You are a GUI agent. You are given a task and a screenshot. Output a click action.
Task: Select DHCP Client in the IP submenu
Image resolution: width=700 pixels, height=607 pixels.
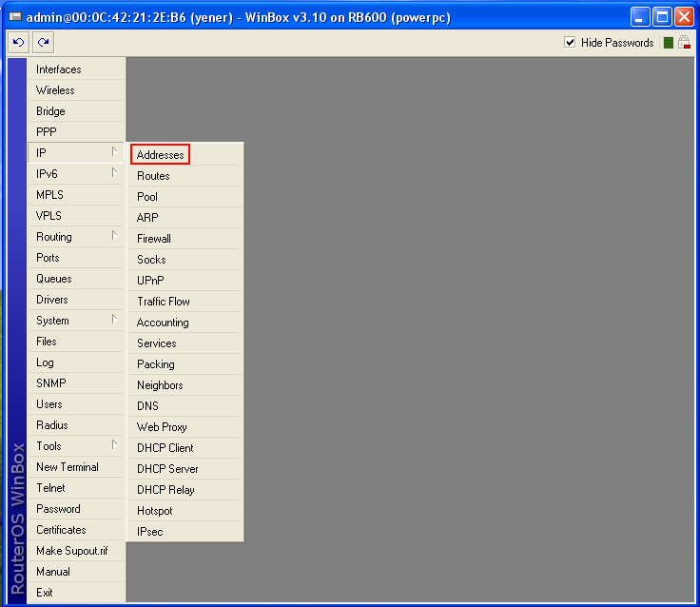pyautogui.click(x=185, y=448)
